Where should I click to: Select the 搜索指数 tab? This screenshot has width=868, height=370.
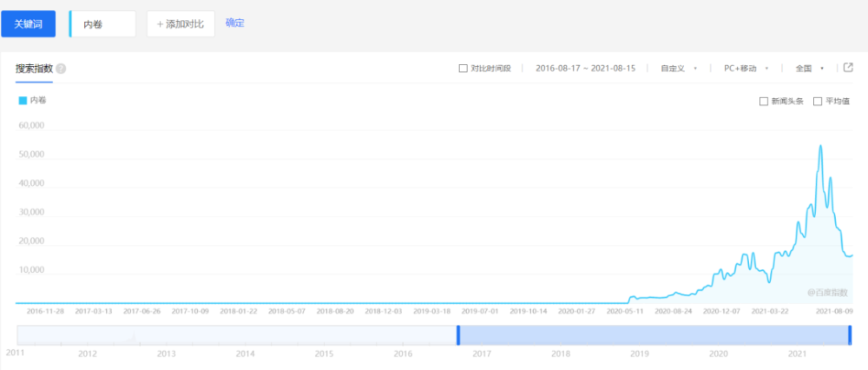(34, 69)
